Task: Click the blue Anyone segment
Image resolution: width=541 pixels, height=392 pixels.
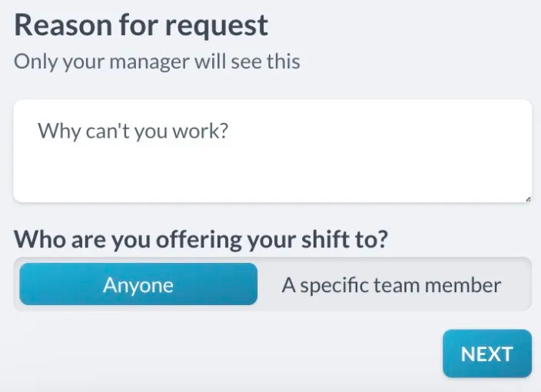Action: coord(138,285)
